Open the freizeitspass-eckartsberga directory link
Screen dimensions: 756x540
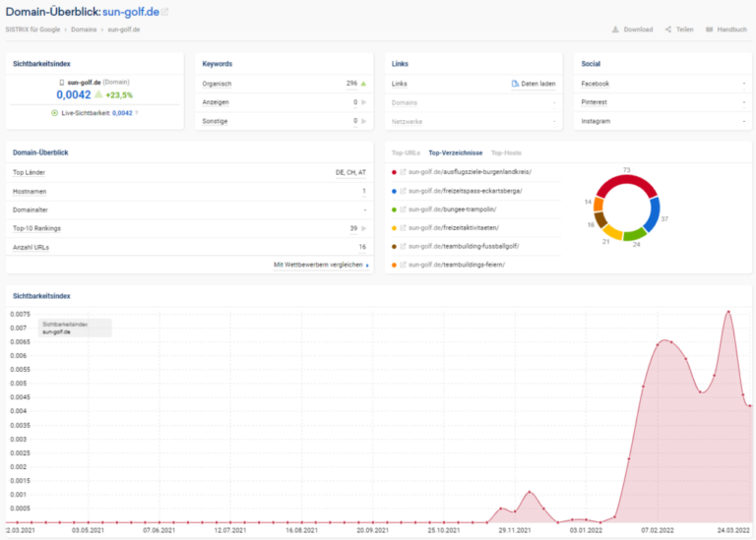pyautogui.click(x=466, y=191)
